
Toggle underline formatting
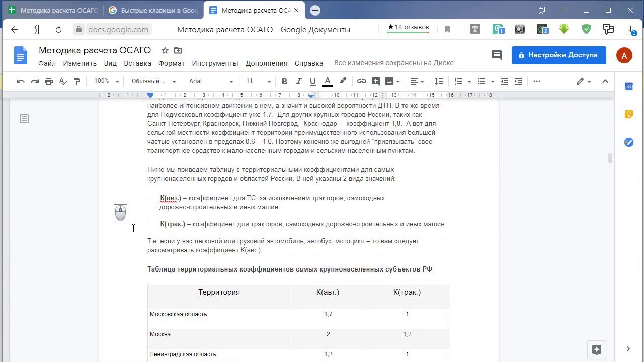click(x=312, y=81)
